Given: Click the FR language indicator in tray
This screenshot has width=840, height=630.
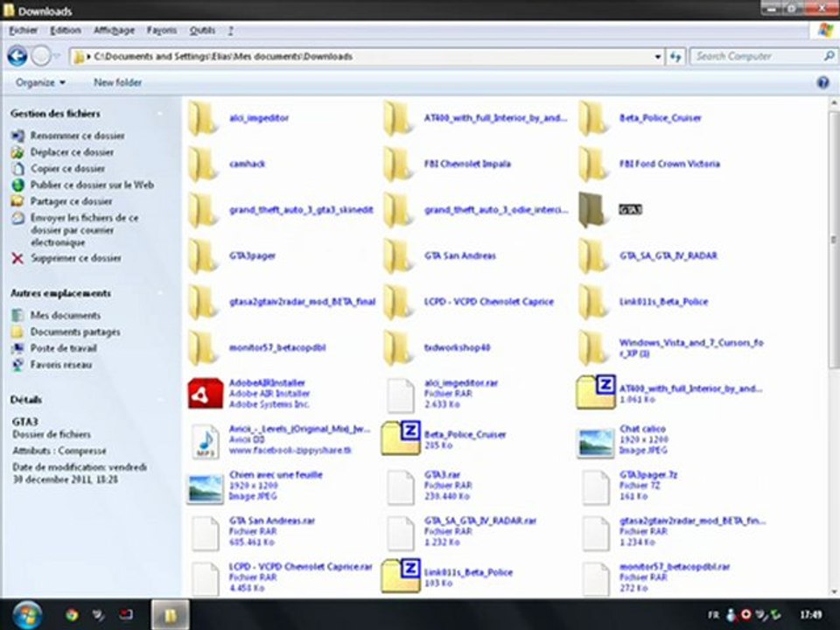Looking at the screenshot, I should tap(713, 615).
